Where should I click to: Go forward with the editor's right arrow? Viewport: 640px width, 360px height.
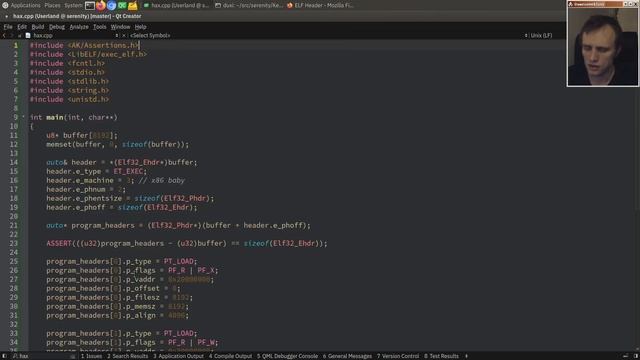11,36
